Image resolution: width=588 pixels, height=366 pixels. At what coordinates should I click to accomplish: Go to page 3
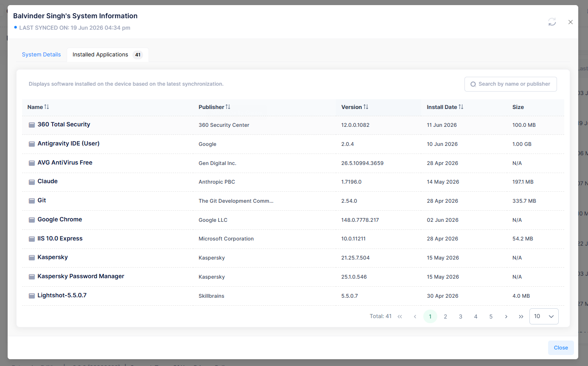[461, 316]
